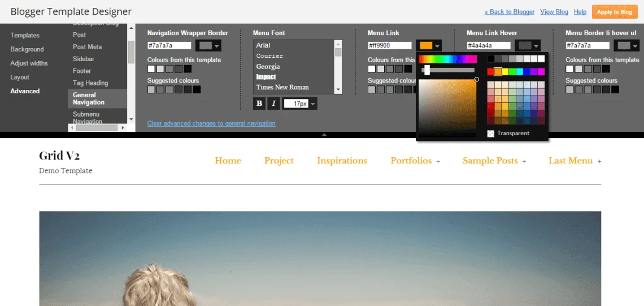Select Sidebar in the advanced list

[x=84, y=59]
